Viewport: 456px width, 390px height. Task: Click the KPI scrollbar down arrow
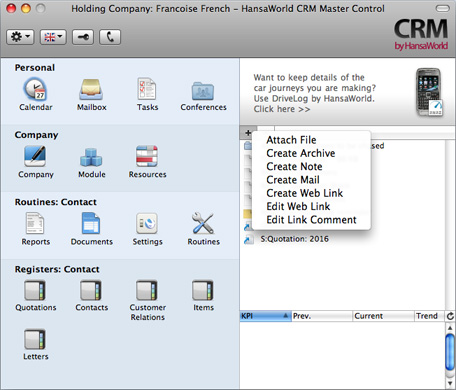tap(450, 383)
